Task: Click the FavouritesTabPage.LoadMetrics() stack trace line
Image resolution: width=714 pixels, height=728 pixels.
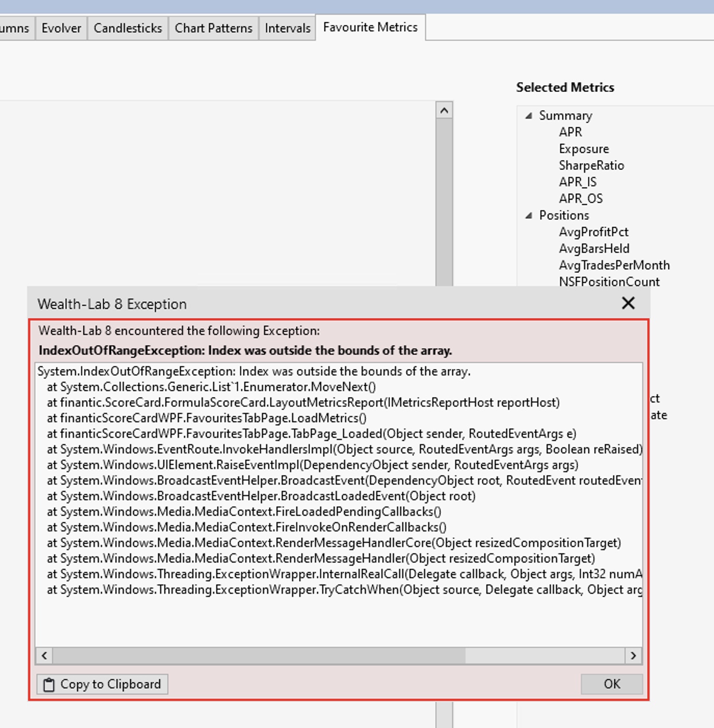Action: pos(206,418)
